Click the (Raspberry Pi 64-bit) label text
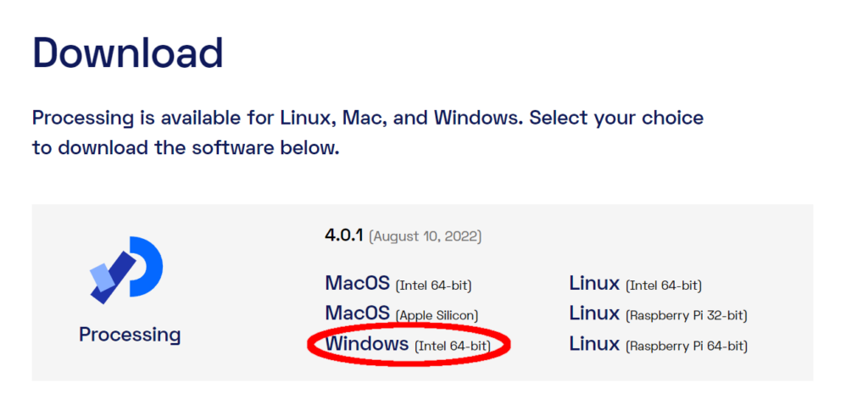The width and height of the screenshot is (868, 416). click(687, 346)
